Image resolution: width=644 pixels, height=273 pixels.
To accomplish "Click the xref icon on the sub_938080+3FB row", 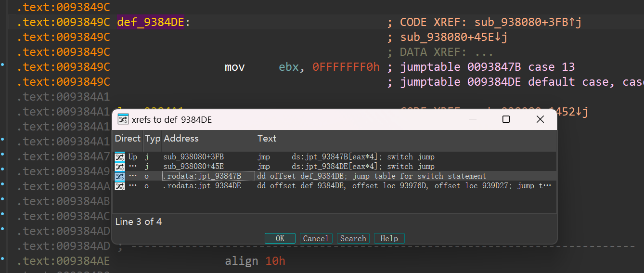I will (x=120, y=157).
